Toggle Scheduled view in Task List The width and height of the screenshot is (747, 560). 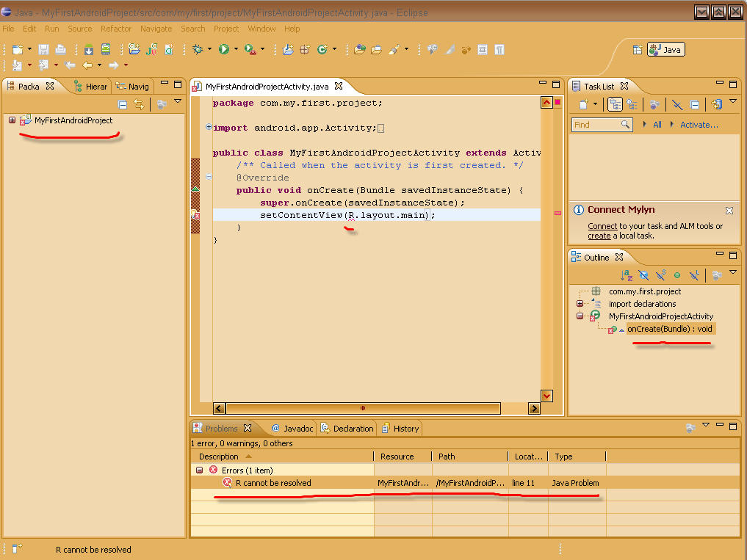(632, 104)
